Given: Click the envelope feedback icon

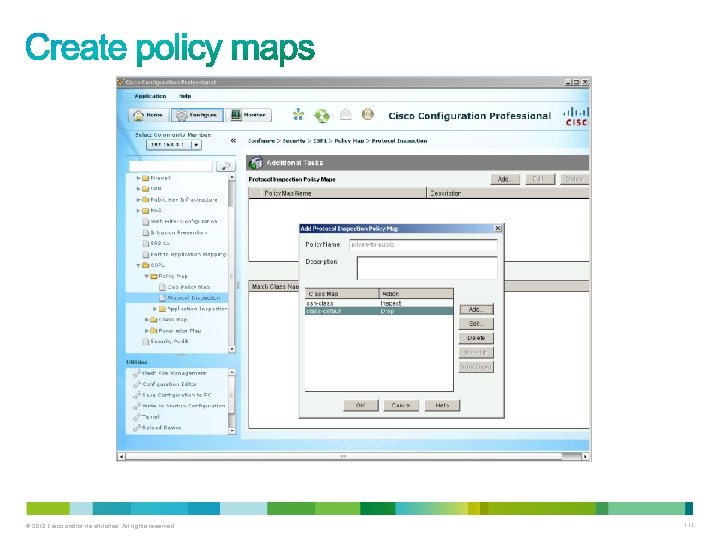Looking at the screenshot, I should [345, 114].
